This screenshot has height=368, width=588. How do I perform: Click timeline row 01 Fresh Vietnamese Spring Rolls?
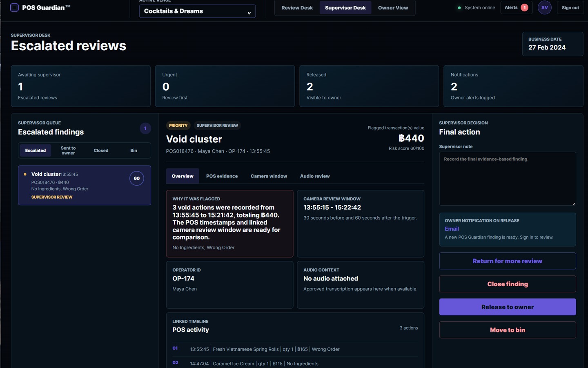click(295, 349)
